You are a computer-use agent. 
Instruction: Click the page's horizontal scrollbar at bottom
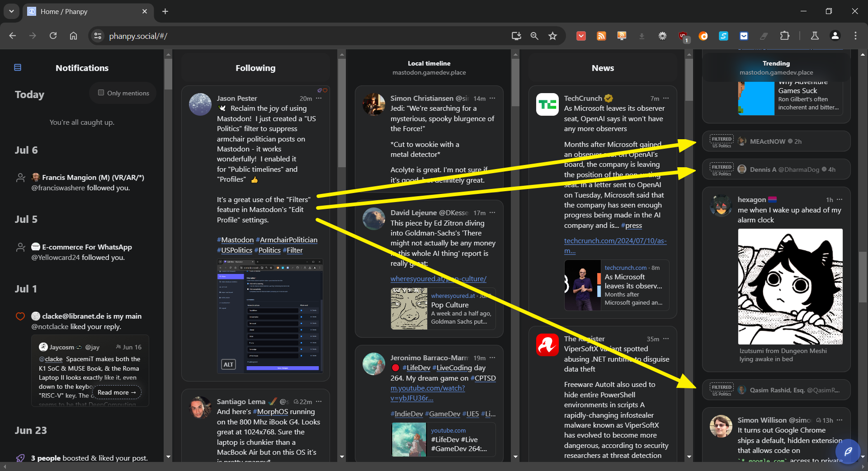(434, 466)
